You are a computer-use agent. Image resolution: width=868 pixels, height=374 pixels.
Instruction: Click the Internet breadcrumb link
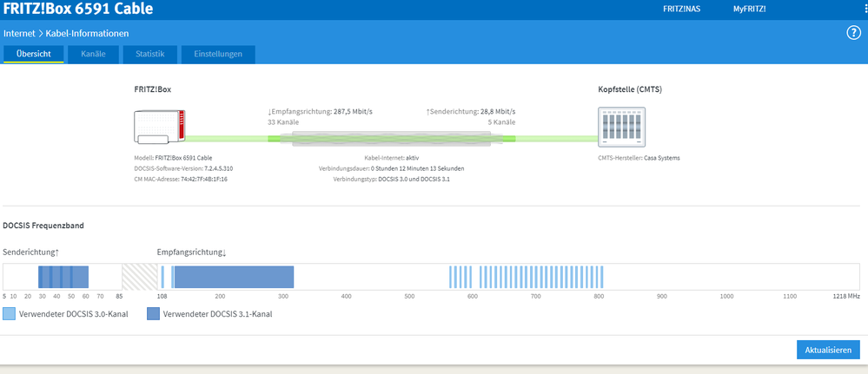click(19, 33)
